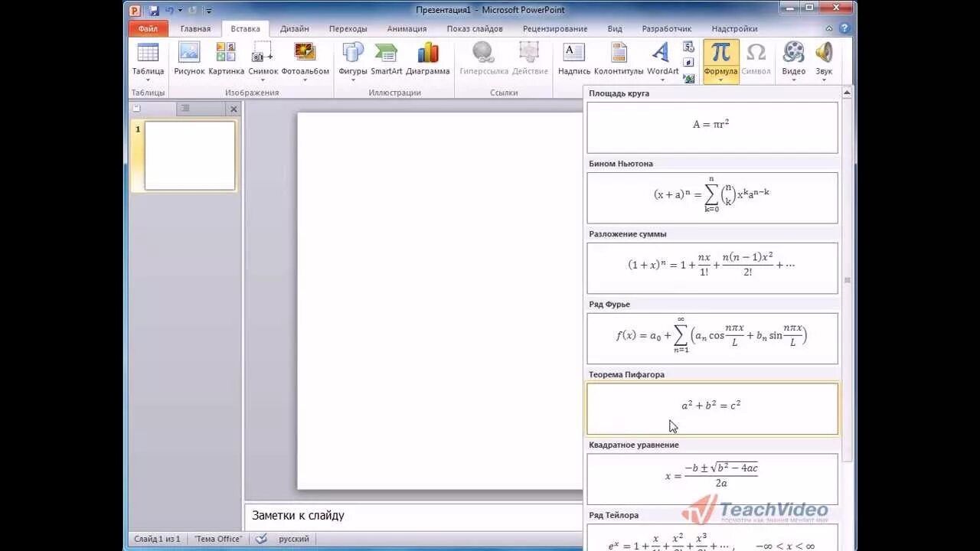Click the Слайд 1 из 1 status text
The width and height of the screenshot is (980, 551).
tap(158, 539)
